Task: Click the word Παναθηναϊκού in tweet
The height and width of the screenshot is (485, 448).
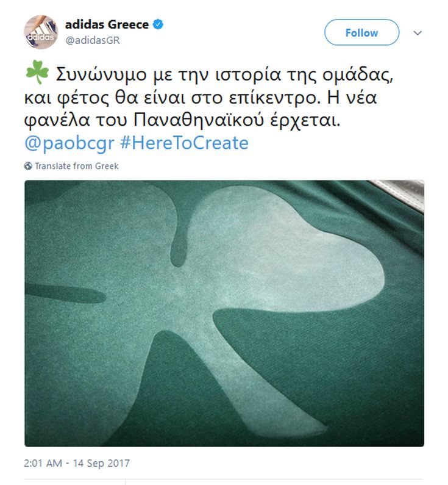Action: point(199,120)
